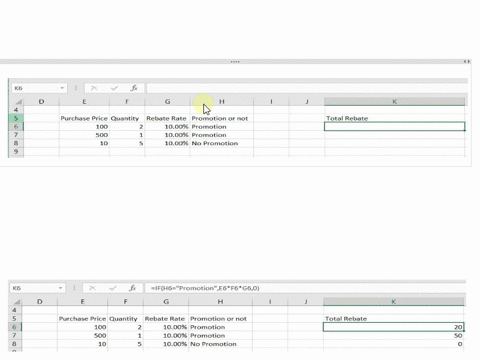
Task: Select column K header in lower sheet
Action: (393, 302)
